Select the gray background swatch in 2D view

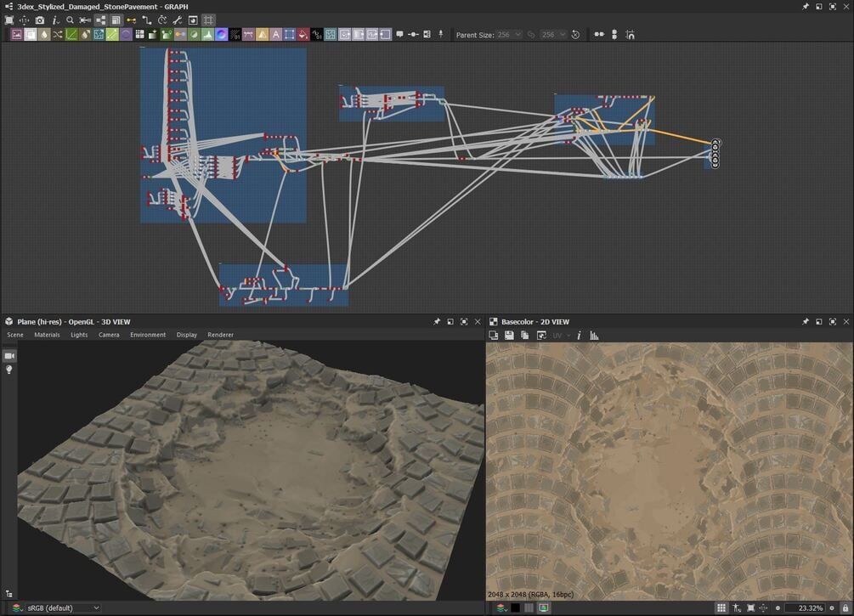tap(529, 608)
